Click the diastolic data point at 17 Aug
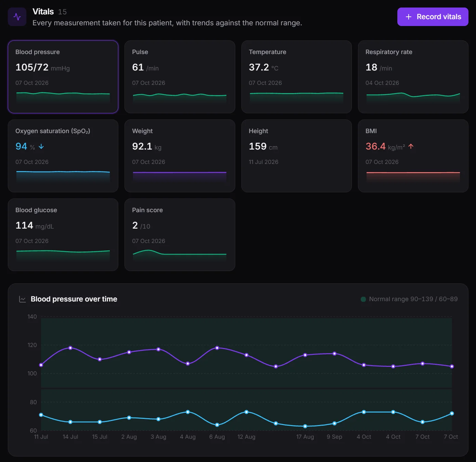Image resolution: width=476 pixels, height=462 pixels. click(x=305, y=426)
